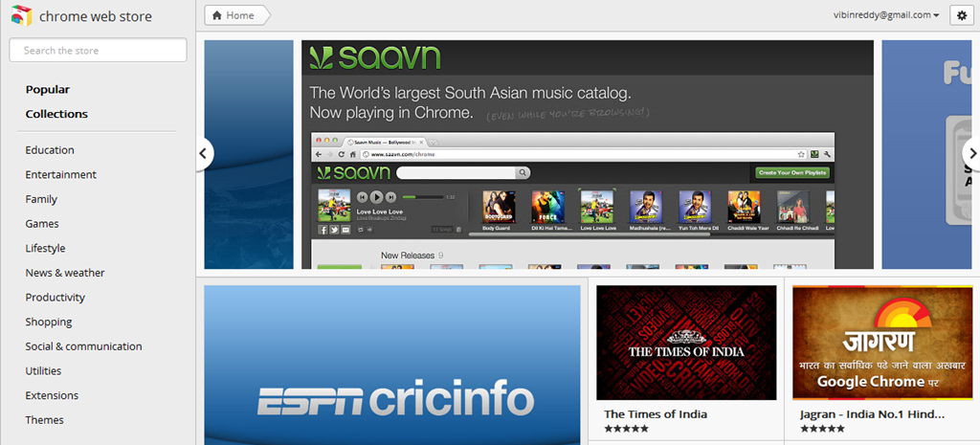Click The Times of India title

[x=656, y=414]
